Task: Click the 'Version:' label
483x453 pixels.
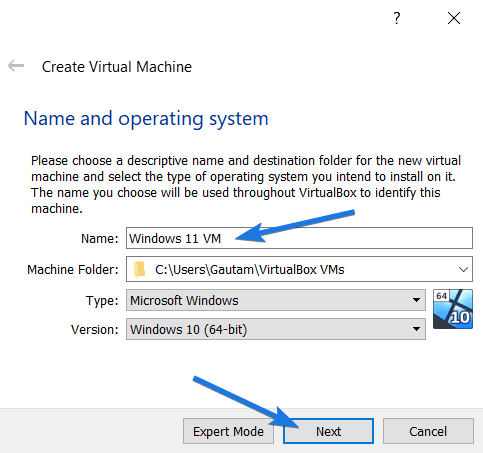Action: click(x=95, y=330)
